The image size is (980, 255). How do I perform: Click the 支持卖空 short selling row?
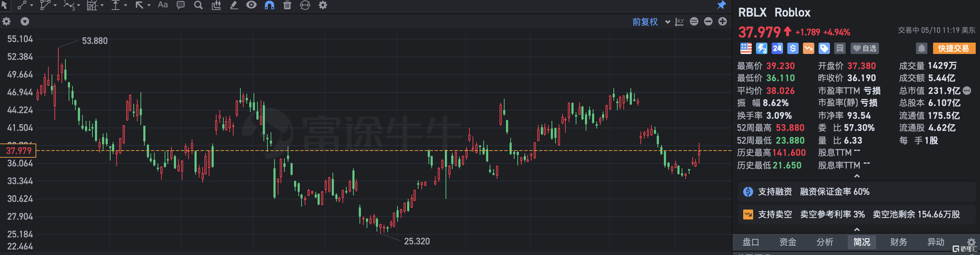point(857,215)
